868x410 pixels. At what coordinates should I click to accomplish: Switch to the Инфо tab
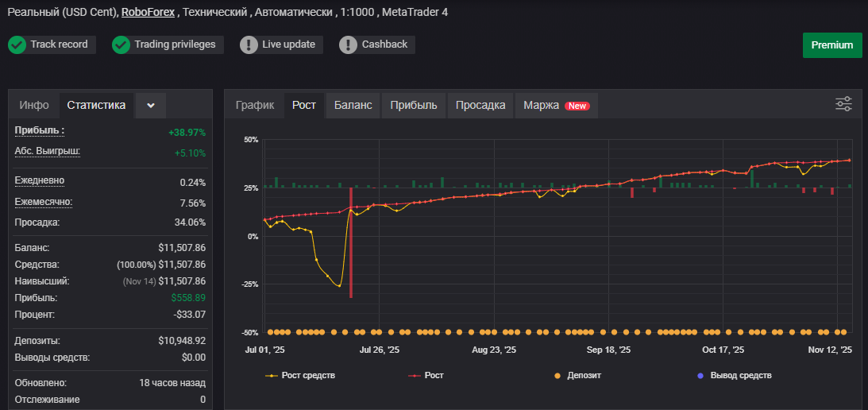coord(34,105)
